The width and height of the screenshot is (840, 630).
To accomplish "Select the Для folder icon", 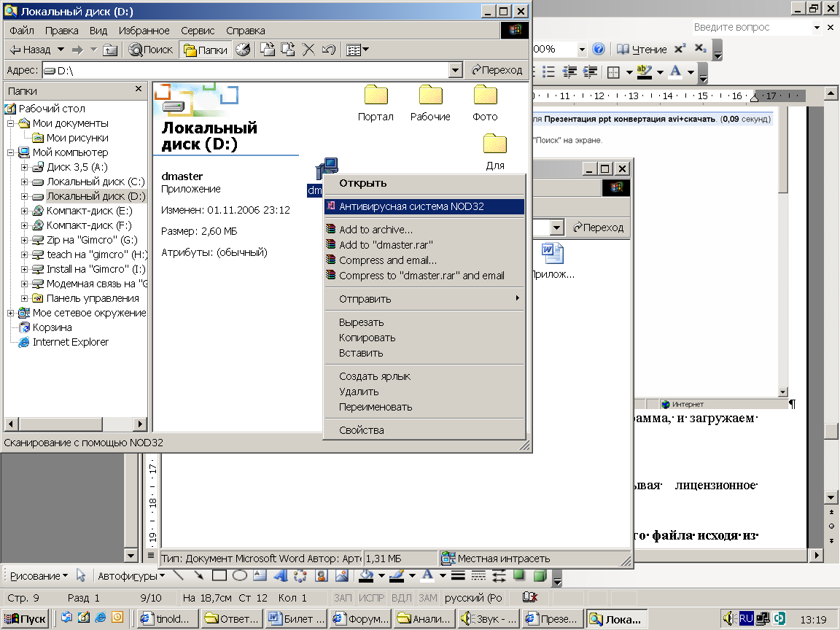I will [495, 152].
